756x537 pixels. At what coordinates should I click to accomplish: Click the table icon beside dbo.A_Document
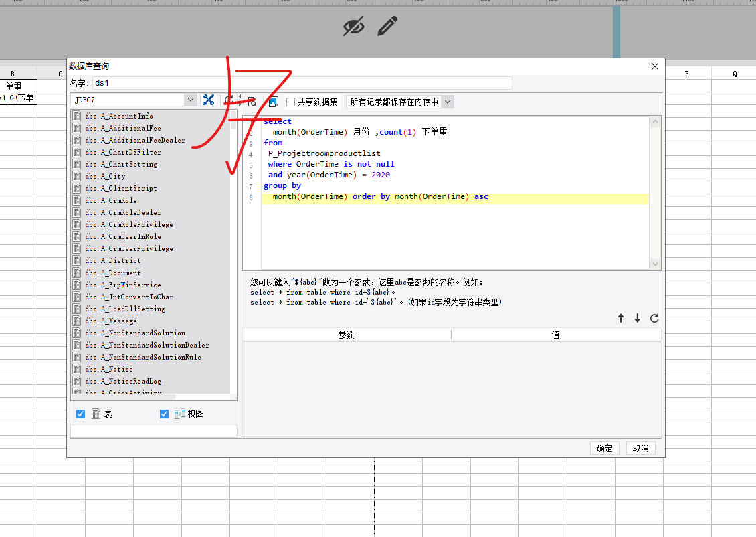point(77,273)
